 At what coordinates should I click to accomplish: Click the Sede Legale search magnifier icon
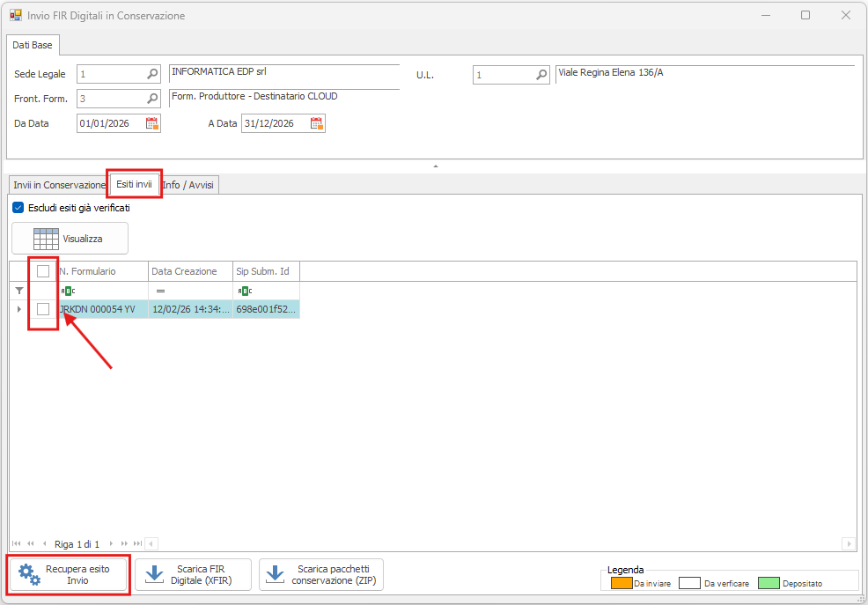point(152,75)
